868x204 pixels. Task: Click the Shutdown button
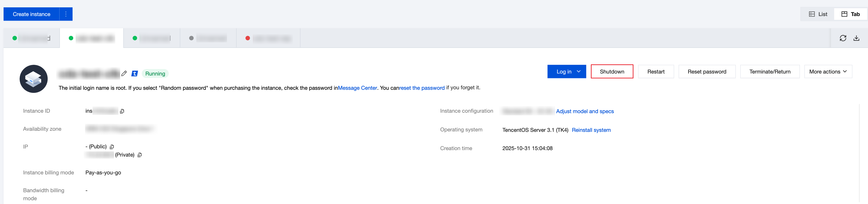coord(612,71)
